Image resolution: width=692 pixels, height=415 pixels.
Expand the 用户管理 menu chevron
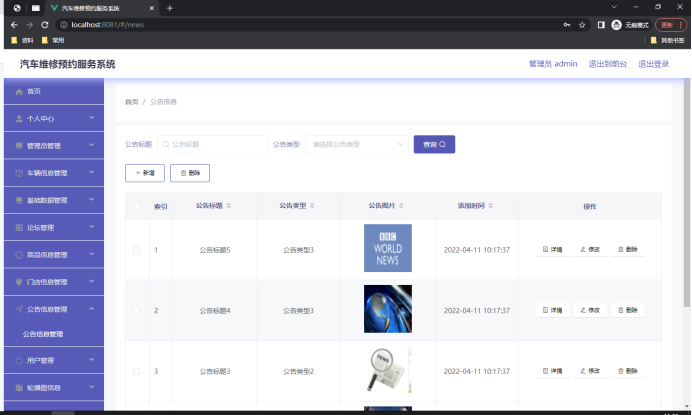[91, 360]
